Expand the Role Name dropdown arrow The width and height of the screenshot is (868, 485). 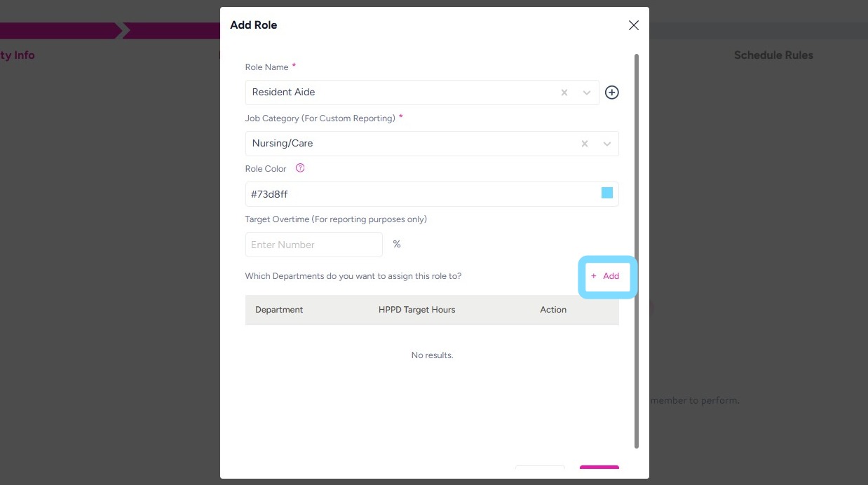587,93
